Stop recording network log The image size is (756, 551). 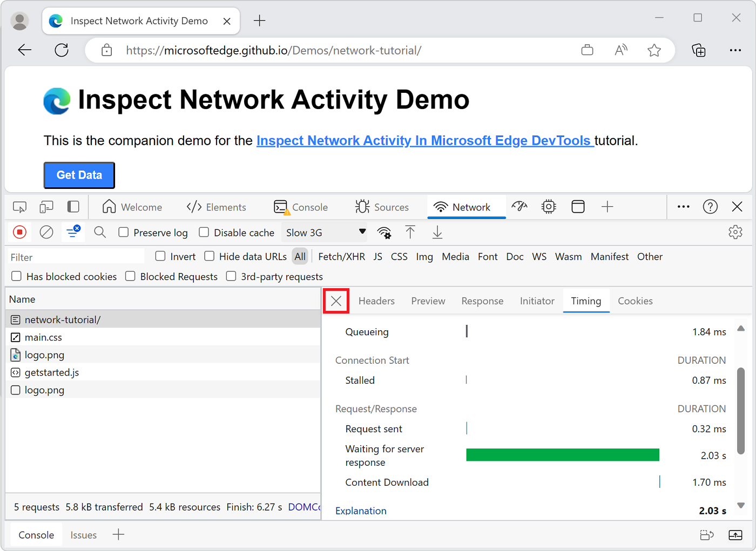[x=19, y=233]
